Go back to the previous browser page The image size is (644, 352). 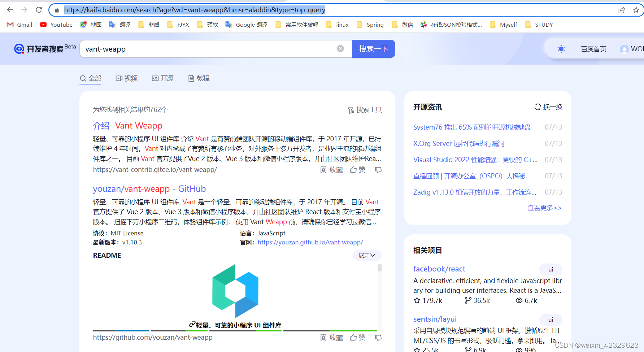(10, 10)
